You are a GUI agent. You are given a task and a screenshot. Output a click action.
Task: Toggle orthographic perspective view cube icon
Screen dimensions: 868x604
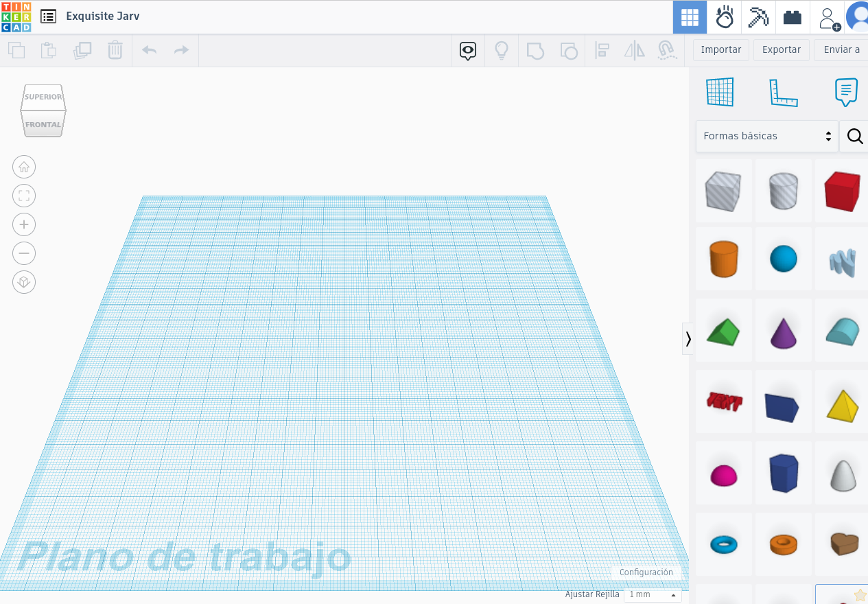tap(24, 282)
